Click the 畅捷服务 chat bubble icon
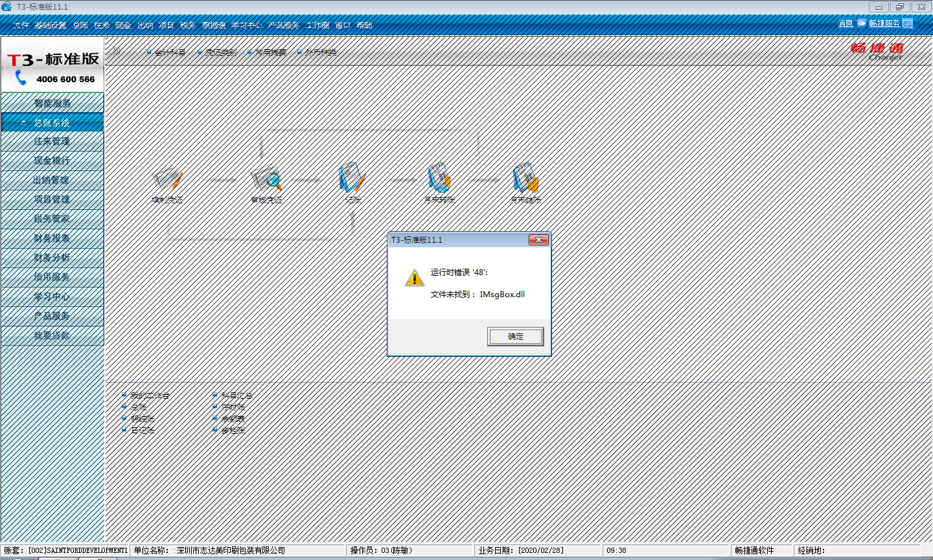Screen dimensions: 933x560 (x=861, y=23)
